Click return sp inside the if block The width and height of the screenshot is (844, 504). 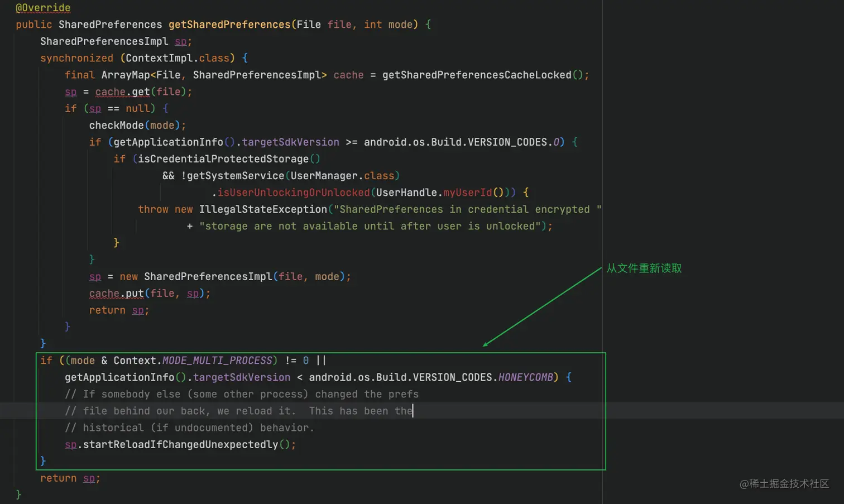click(119, 310)
